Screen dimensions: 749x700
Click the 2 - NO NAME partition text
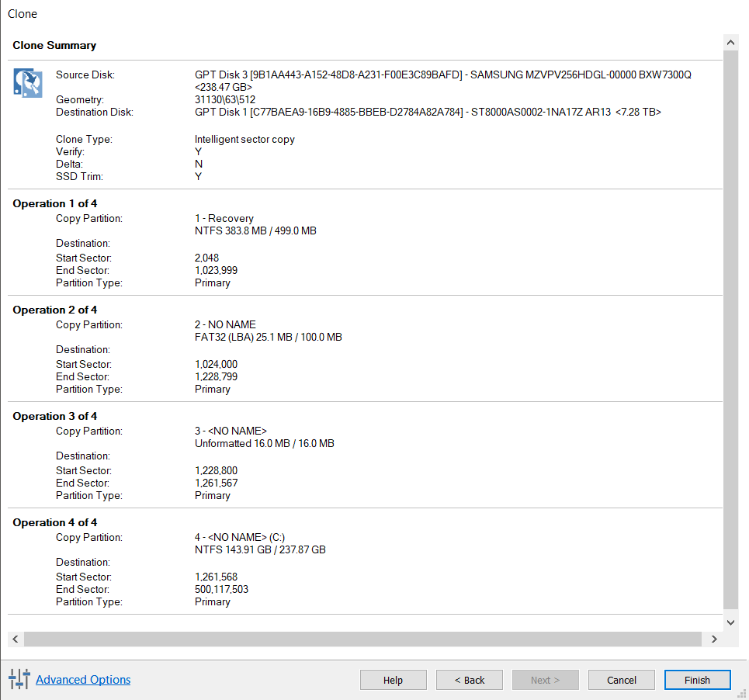(225, 324)
